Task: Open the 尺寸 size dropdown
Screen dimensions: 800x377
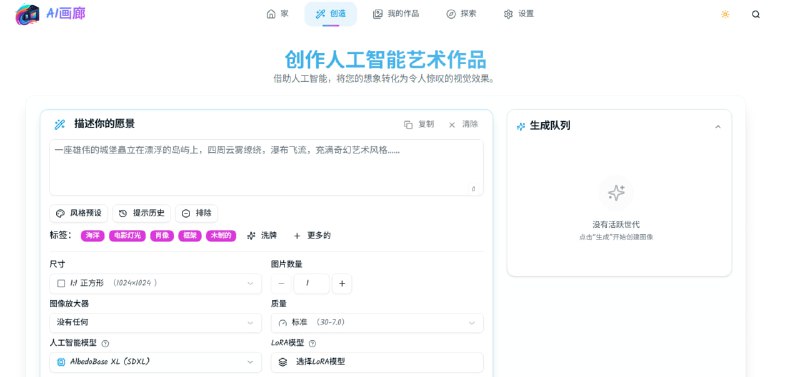Action: click(x=156, y=283)
